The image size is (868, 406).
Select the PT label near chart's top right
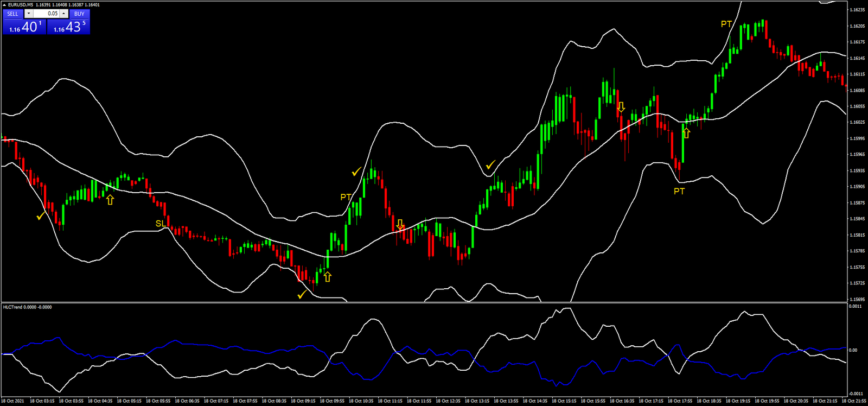pyautogui.click(x=726, y=24)
